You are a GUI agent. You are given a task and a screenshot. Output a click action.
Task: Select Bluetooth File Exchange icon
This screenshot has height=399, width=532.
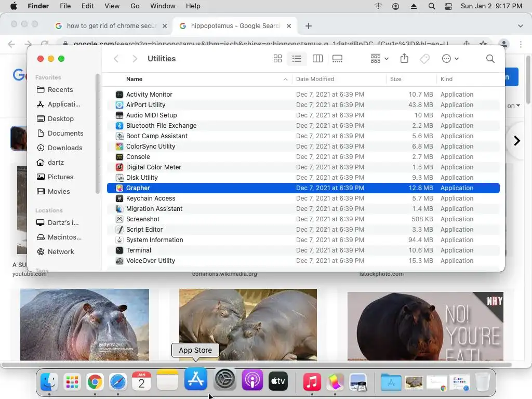tap(119, 126)
